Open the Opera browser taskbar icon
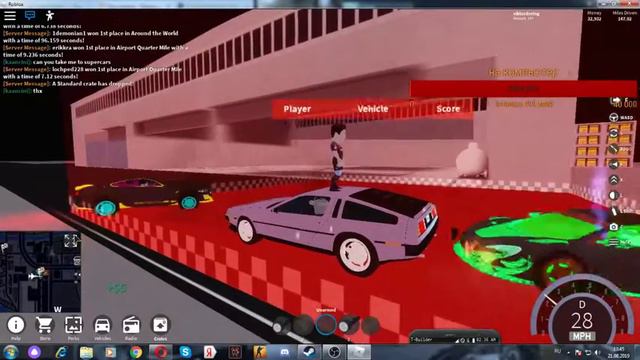Screen dimensions: 640x360 click(160, 352)
